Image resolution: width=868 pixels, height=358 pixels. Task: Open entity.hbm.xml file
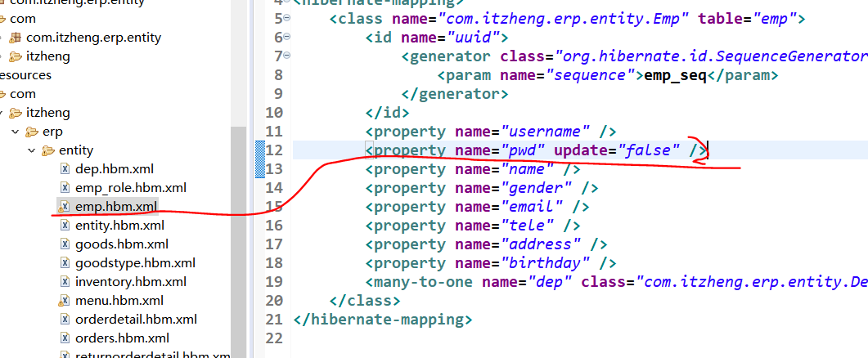click(x=119, y=226)
